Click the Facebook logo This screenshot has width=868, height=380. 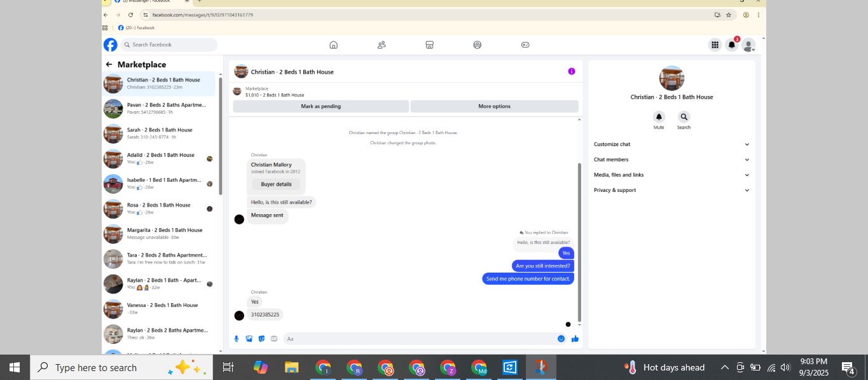click(111, 44)
